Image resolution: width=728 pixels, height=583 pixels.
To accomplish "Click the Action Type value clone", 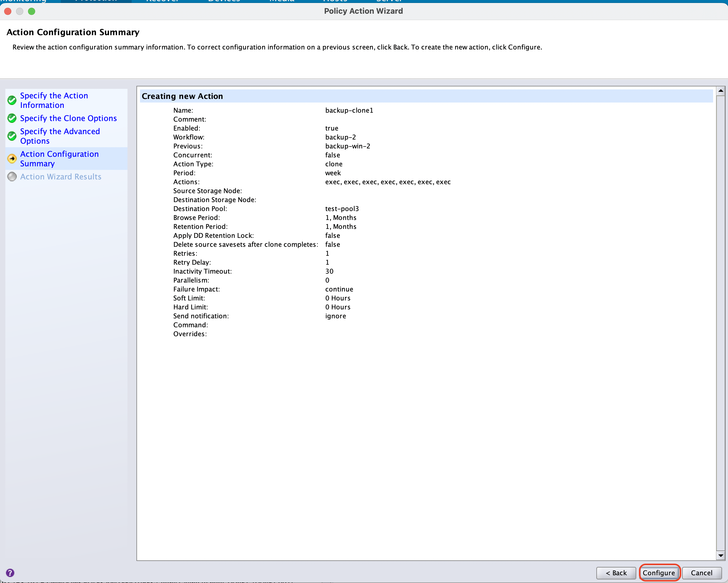I will [334, 164].
